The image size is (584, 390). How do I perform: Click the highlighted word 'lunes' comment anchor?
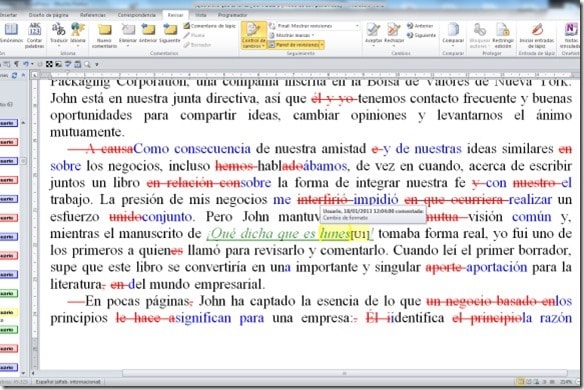(335, 234)
